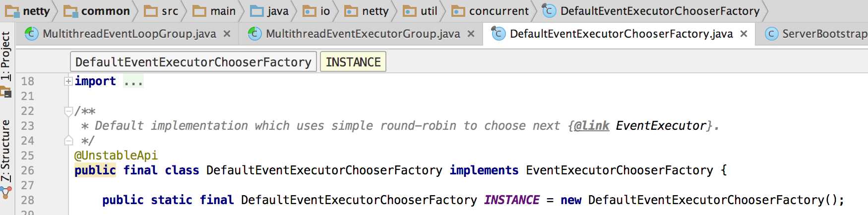Expand the collapsed import statements
This screenshot has width=868, height=215.
click(68, 81)
